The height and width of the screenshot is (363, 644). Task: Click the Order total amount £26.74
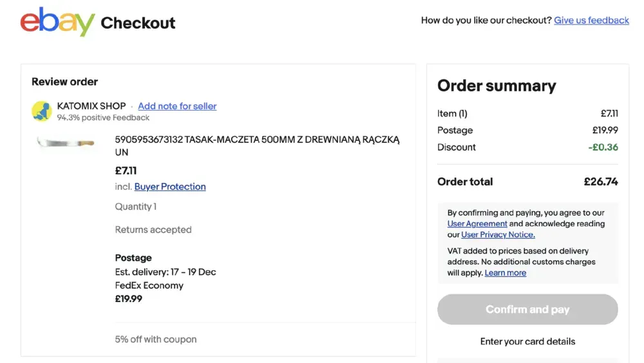[x=600, y=181]
